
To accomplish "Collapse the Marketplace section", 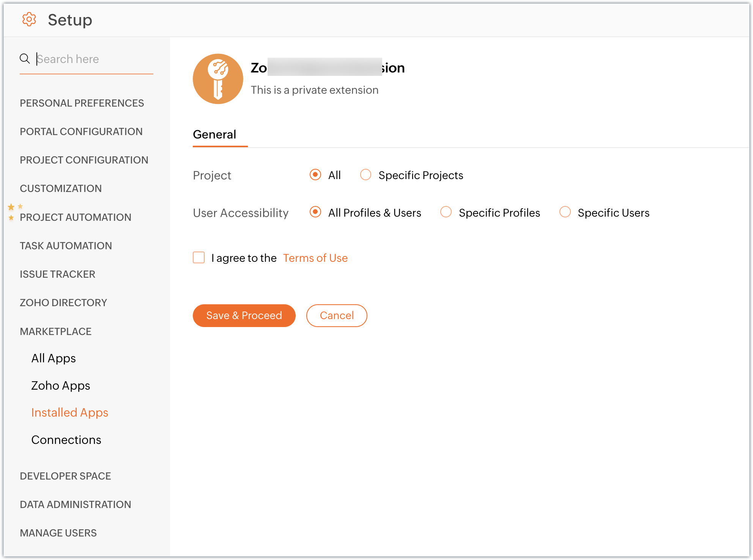I will [x=56, y=332].
